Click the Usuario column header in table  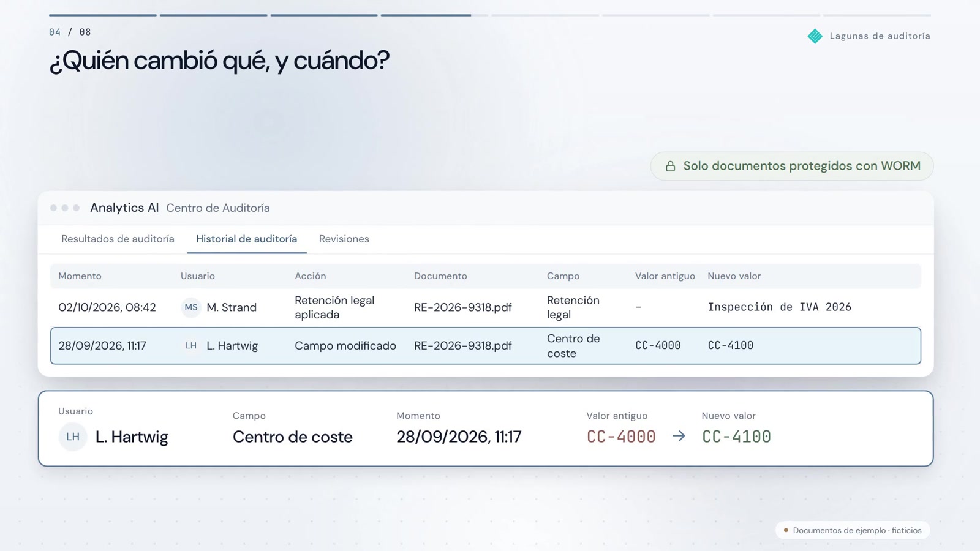(198, 276)
